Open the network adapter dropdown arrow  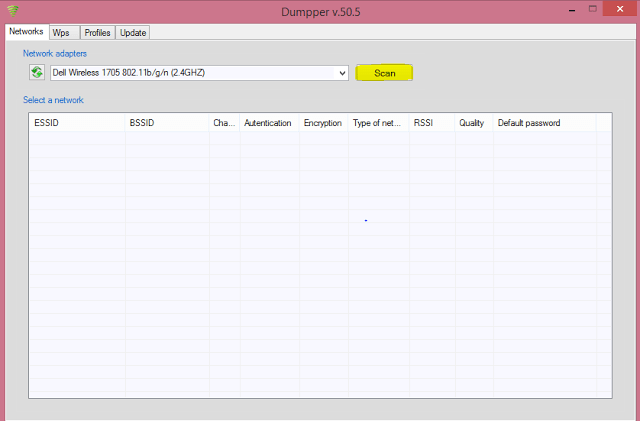(x=342, y=73)
